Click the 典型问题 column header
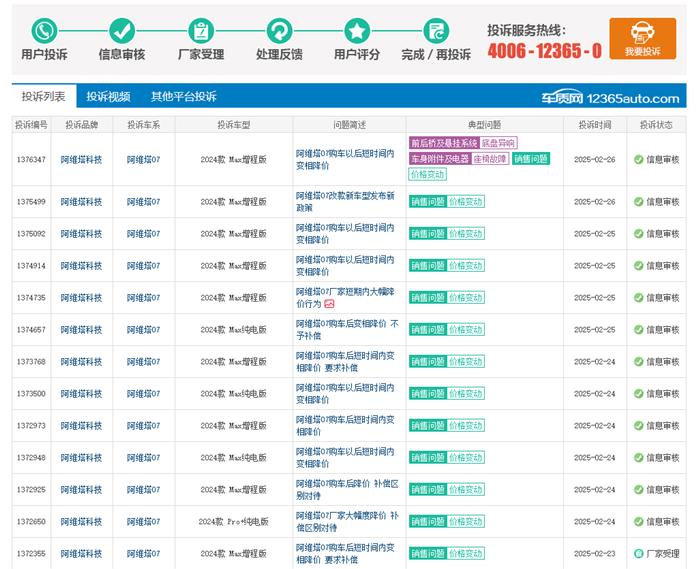700x569 pixels. click(x=484, y=125)
